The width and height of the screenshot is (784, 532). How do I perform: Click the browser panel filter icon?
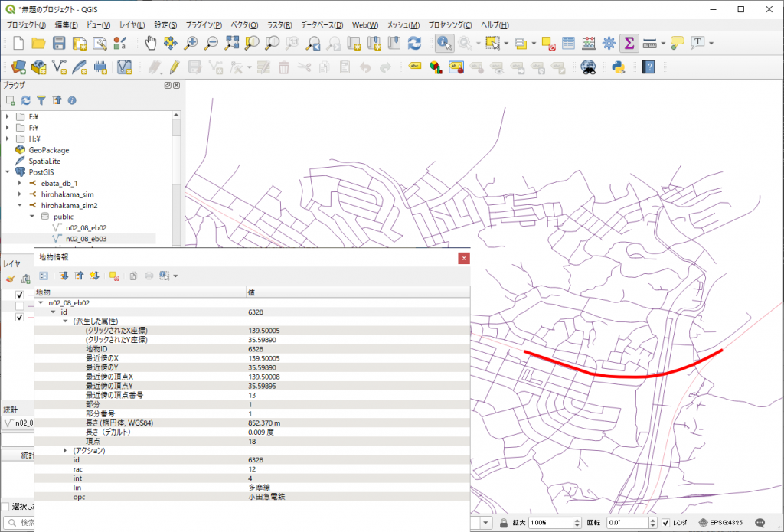click(x=41, y=100)
